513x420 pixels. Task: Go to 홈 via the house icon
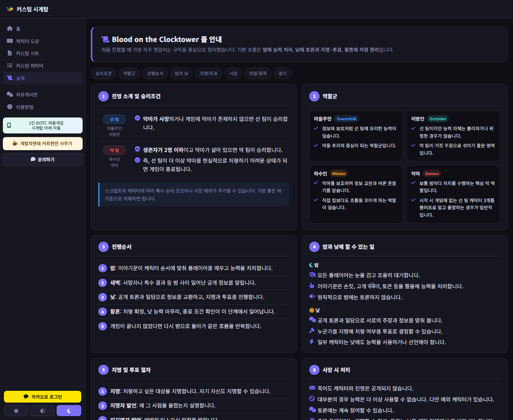pos(10,28)
